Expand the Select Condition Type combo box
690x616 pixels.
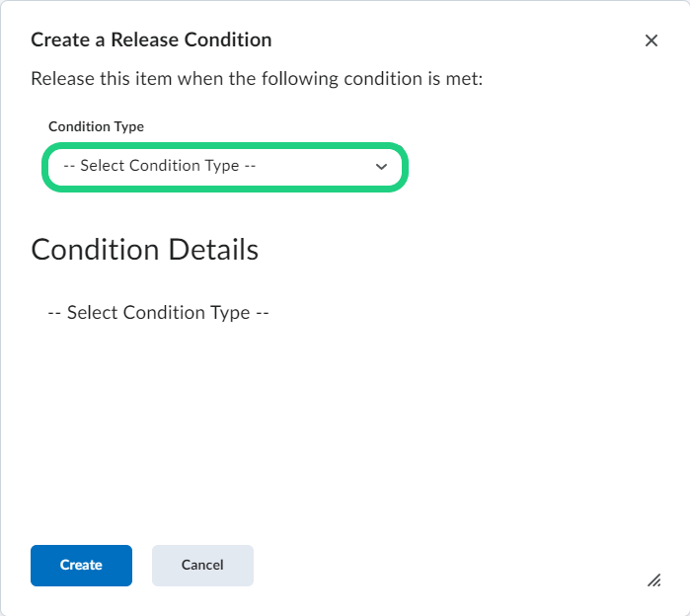[x=225, y=167]
